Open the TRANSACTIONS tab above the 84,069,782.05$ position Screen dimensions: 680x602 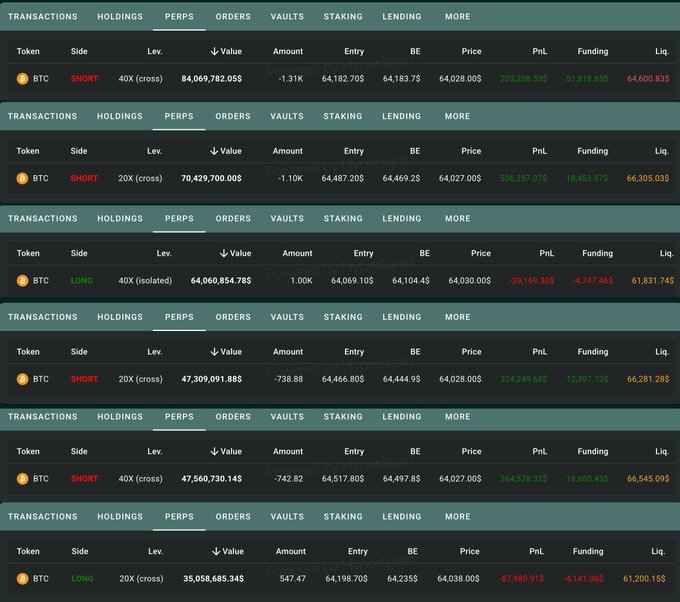pyautogui.click(x=42, y=16)
